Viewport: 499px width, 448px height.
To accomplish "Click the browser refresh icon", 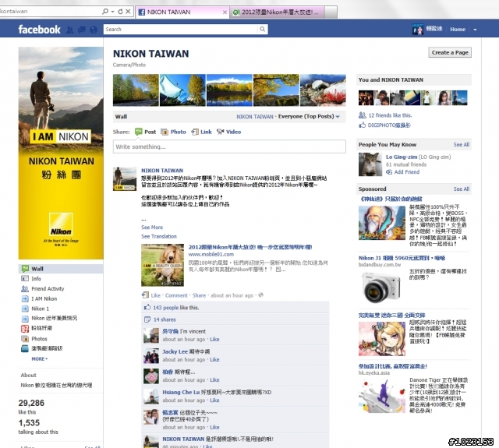I will pyautogui.click(x=120, y=12).
